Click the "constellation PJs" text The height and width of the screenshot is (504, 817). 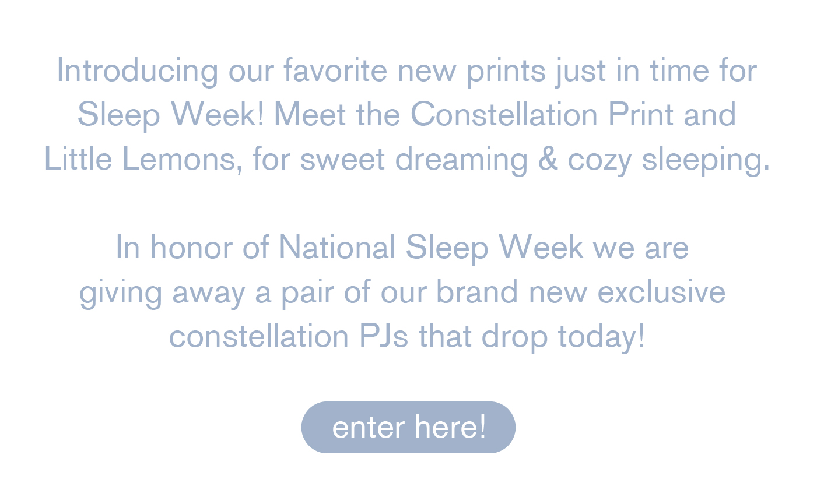click(288, 336)
